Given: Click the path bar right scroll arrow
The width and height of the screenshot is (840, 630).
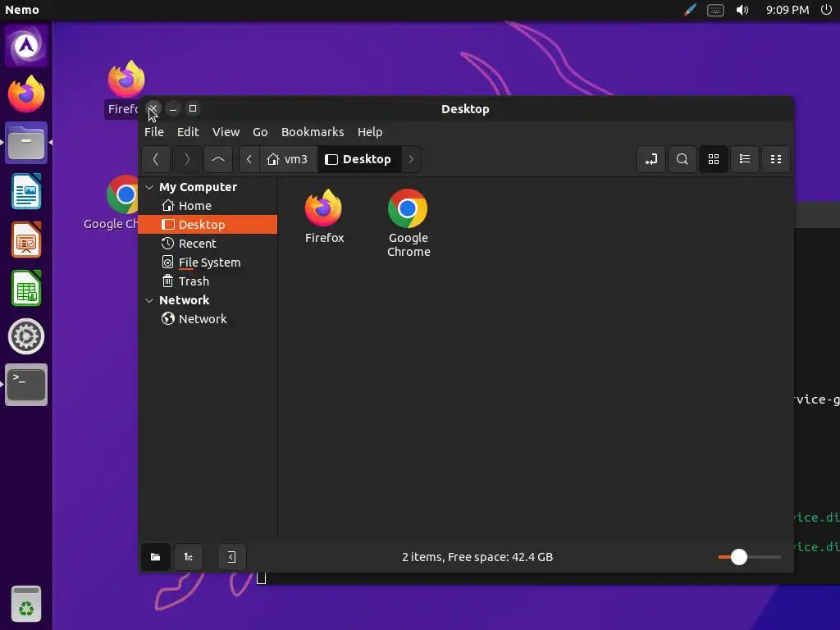Looking at the screenshot, I should 411,159.
